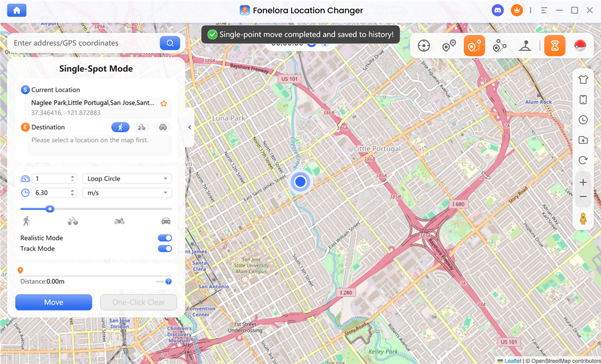Toggle the hourglass cooldown timer icon
The width and height of the screenshot is (601, 364).
555,46
